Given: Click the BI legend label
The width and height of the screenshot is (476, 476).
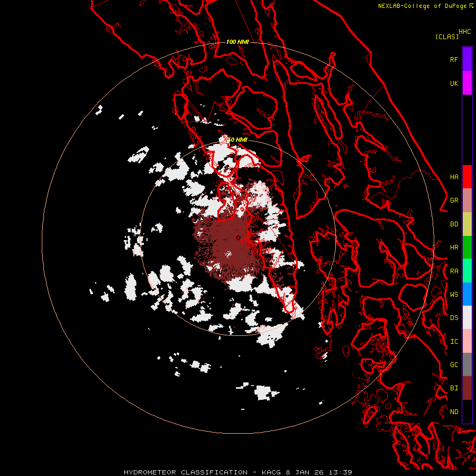Looking at the screenshot, I should (x=454, y=388).
